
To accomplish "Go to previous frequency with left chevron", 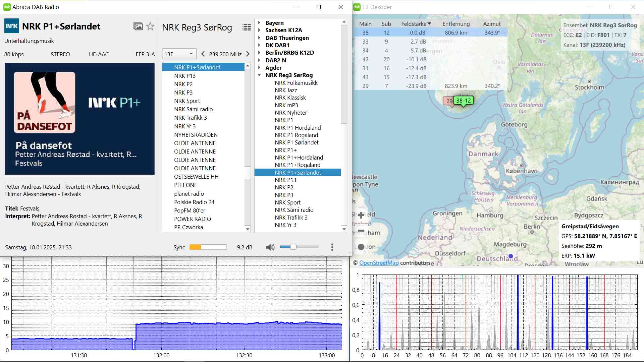I will [x=203, y=54].
